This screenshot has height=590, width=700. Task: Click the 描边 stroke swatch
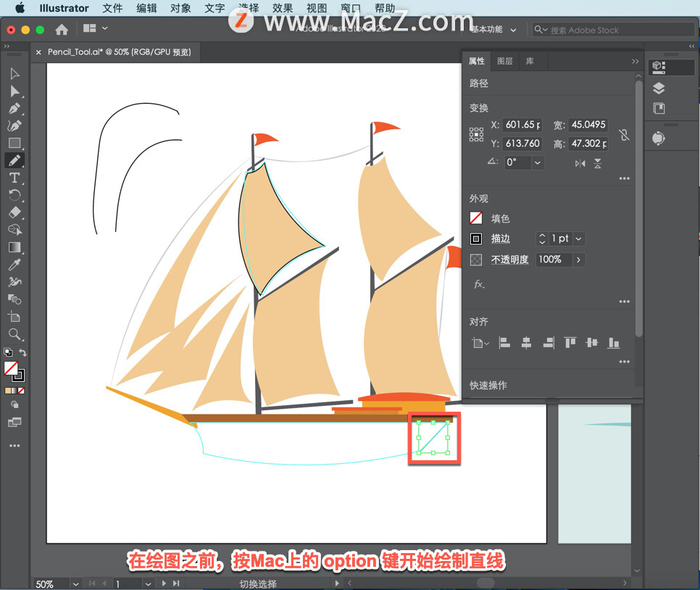pyautogui.click(x=476, y=238)
